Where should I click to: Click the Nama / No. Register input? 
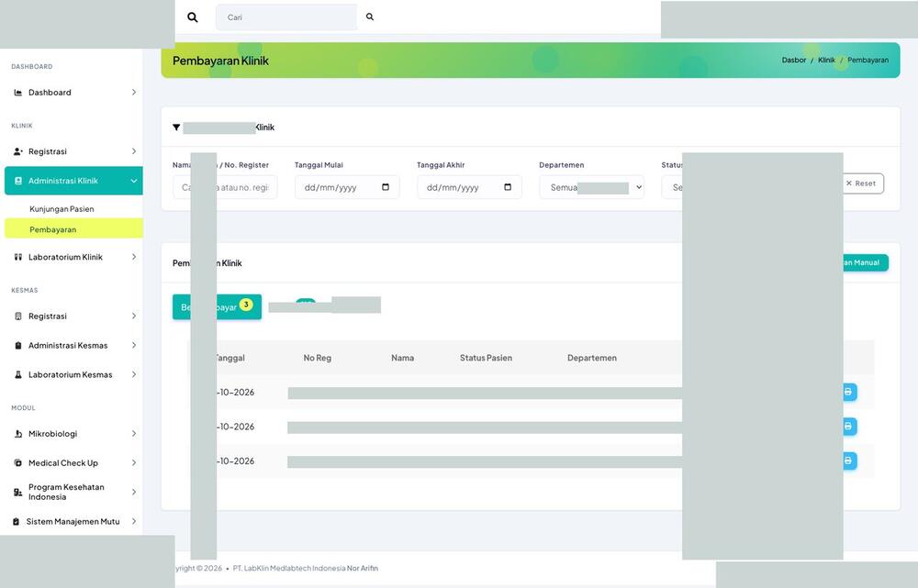(x=226, y=187)
